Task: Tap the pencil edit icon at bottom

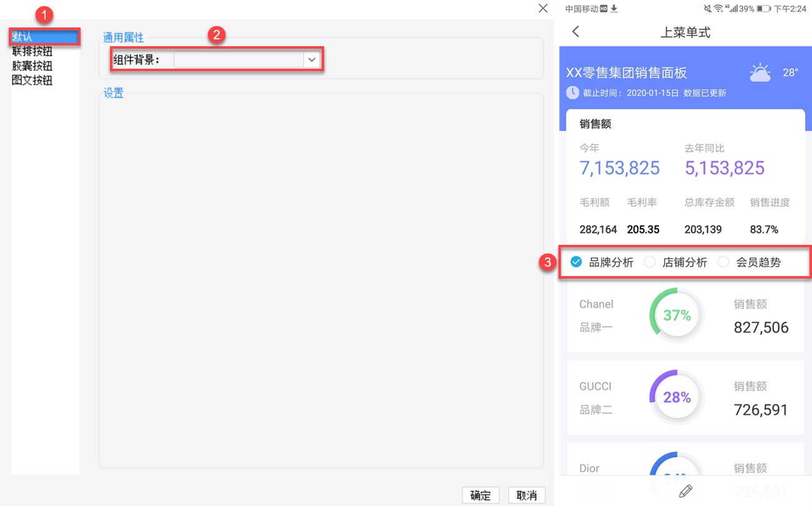Action: (685, 491)
